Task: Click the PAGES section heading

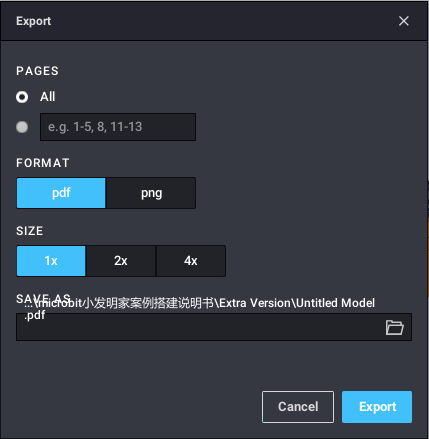Action: point(37,71)
